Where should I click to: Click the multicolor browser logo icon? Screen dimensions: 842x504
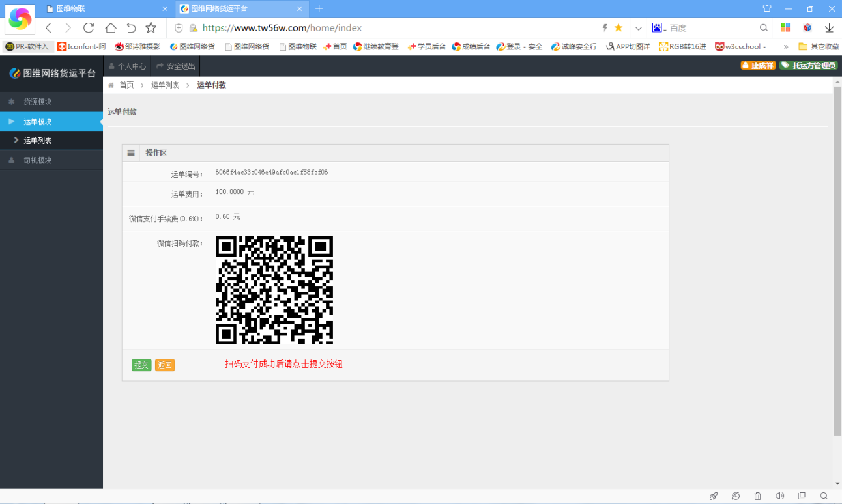[x=20, y=18]
